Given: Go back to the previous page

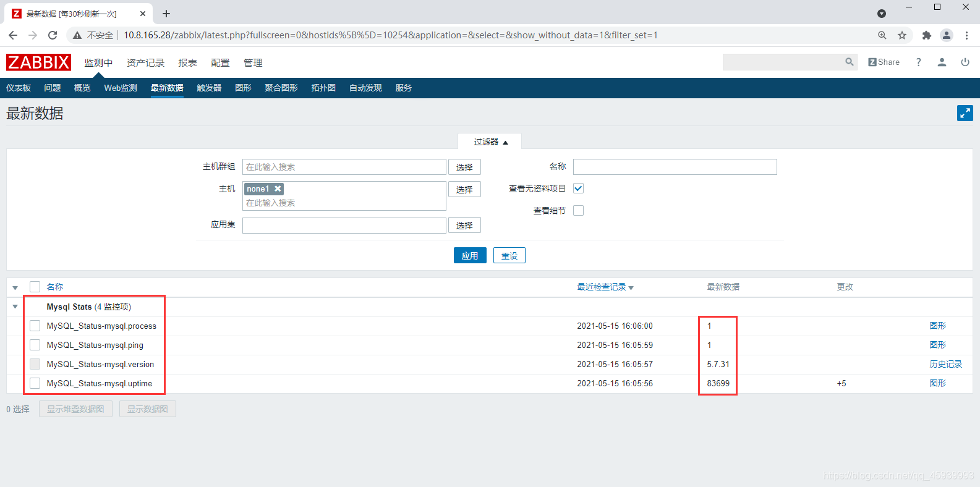Looking at the screenshot, I should point(13,35).
